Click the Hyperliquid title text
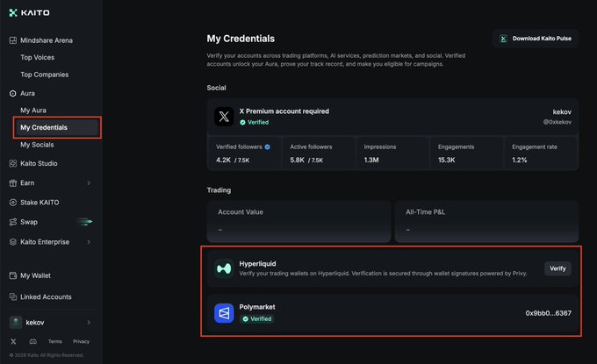Viewport: 597px width, 364px height. tap(258, 264)
